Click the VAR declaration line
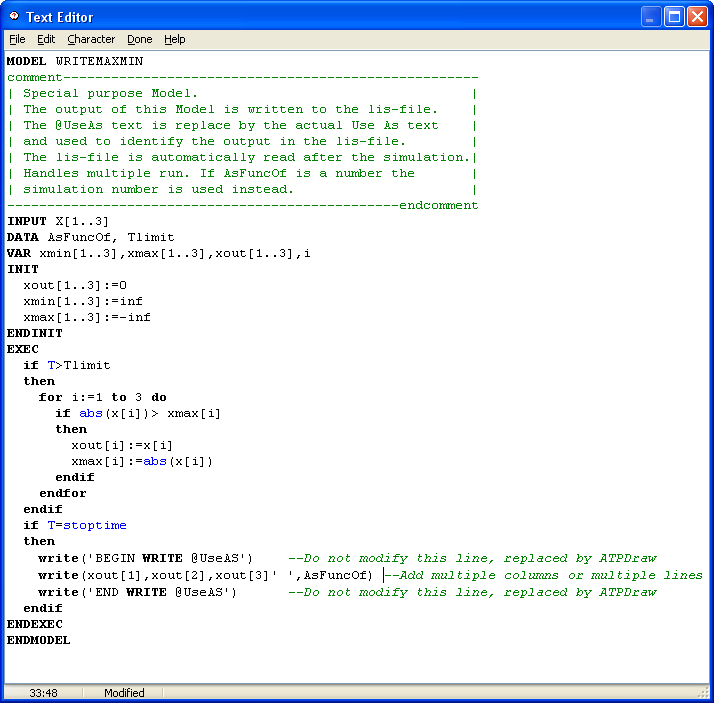 159,254
